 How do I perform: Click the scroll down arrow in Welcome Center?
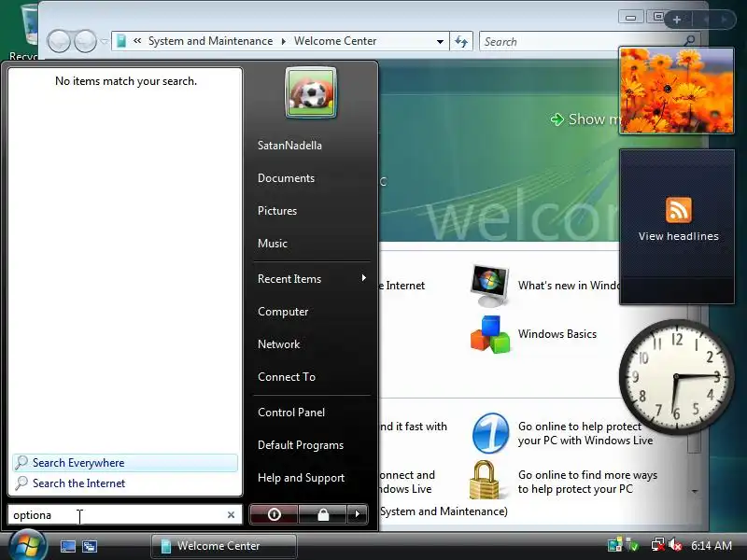(695, 491)
